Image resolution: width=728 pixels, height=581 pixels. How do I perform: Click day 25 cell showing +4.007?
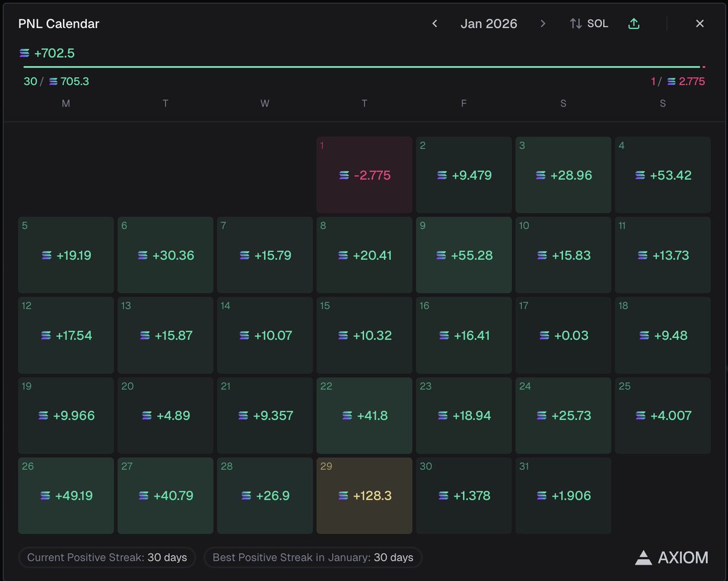[x=663, y=415]
